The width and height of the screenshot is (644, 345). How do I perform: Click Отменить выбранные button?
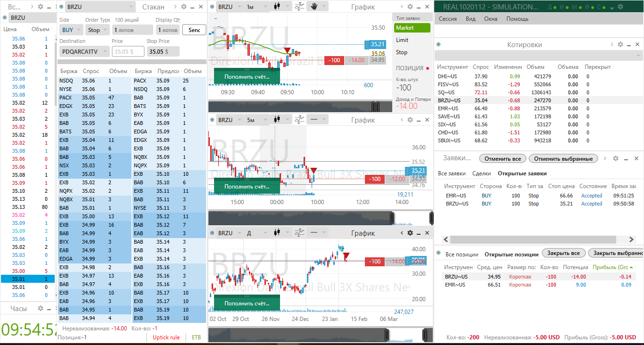tap(563, 158)
